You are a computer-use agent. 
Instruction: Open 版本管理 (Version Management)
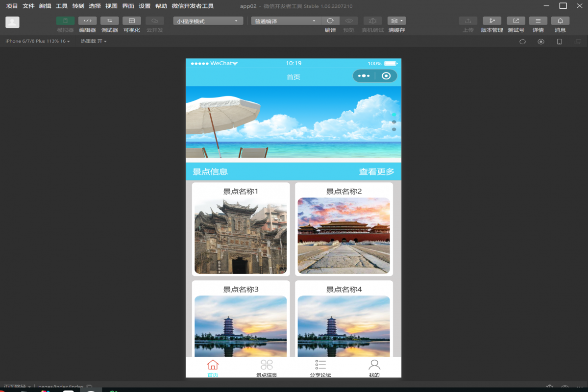[x=492, y=24]
